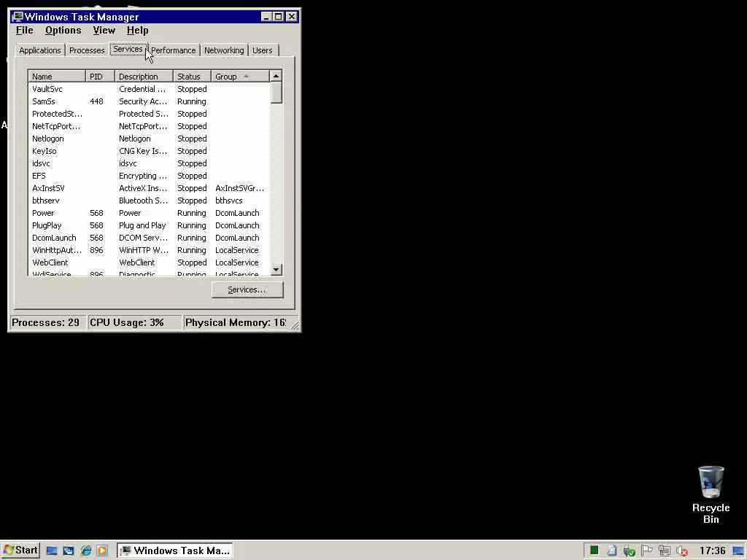Image resolution: width=747 pixels, height=560 pixels.
Task: Switch to the Applications tab
Action: pos(40,50)
